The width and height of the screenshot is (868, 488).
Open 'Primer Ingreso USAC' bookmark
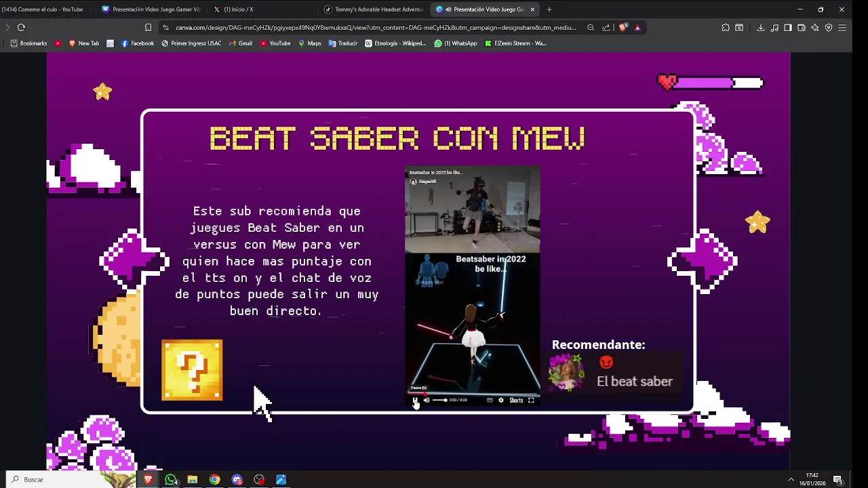point(191,43)
